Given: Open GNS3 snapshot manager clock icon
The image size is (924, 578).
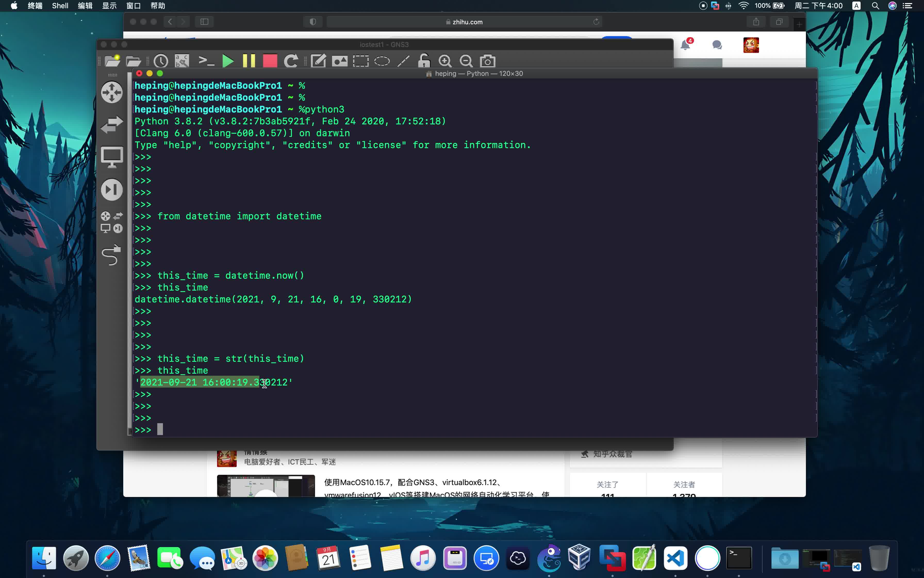Looking at the screenshot, I should (x=161, y=61).
